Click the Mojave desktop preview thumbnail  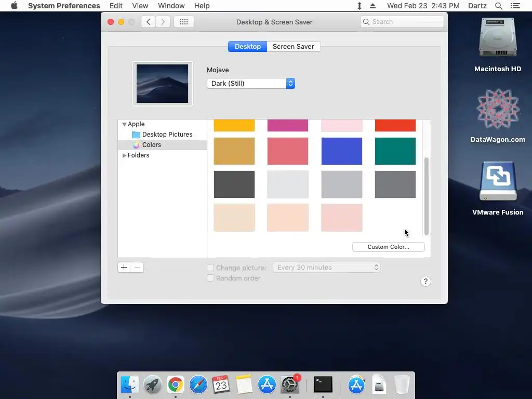(162, 84)
